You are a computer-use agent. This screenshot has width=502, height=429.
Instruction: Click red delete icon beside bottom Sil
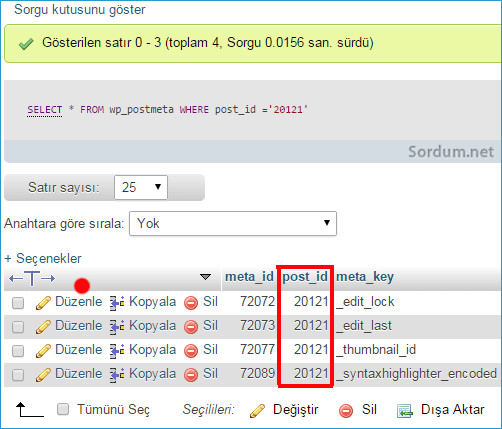346,411
